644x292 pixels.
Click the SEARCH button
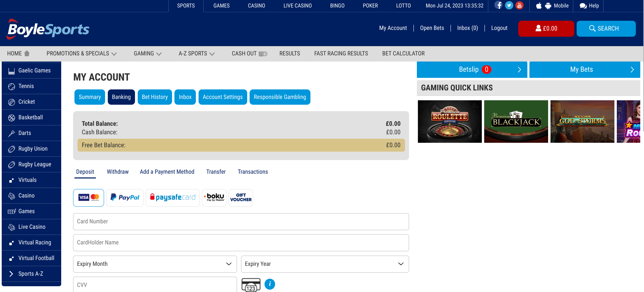click(606, 29)
